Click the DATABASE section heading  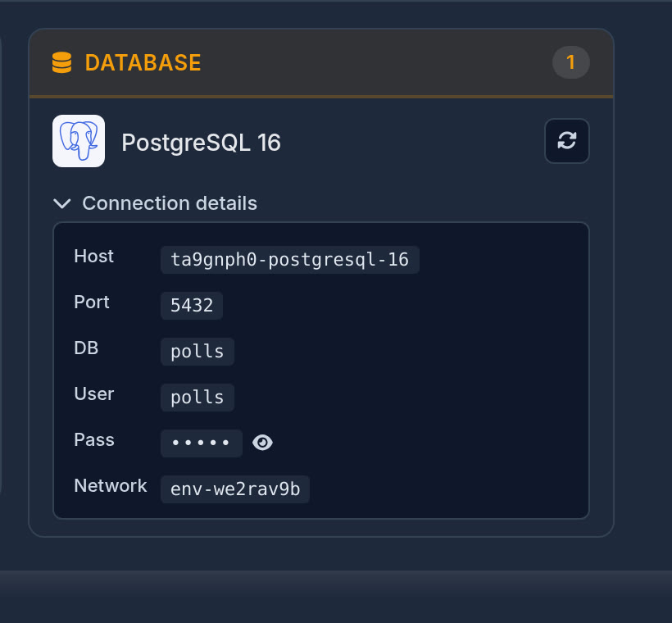click(x=143, y=62)
